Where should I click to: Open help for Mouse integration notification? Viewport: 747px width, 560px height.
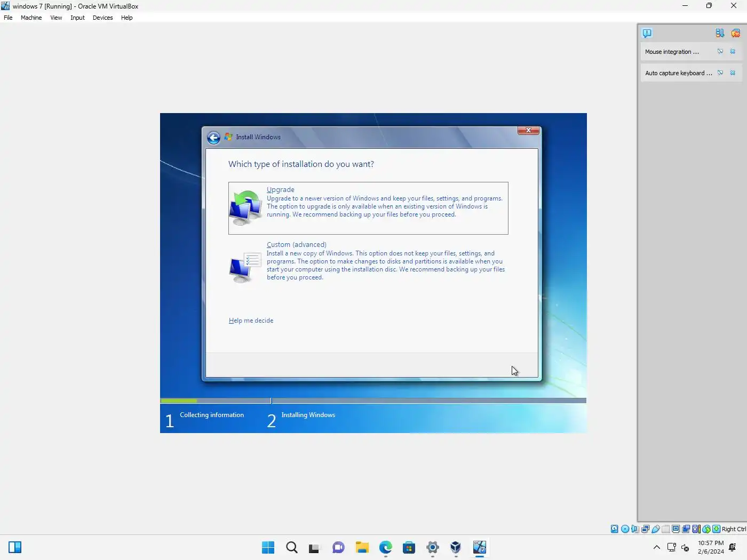point(720,51)
